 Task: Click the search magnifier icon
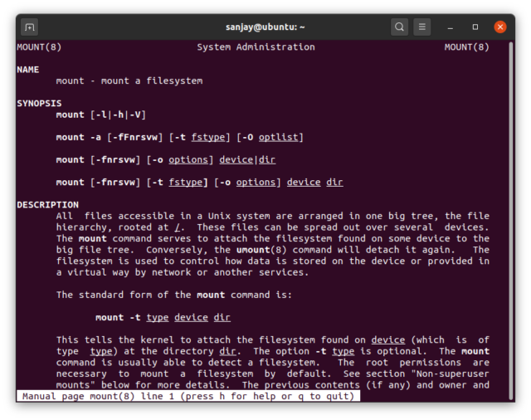click(x=399, y=27)
